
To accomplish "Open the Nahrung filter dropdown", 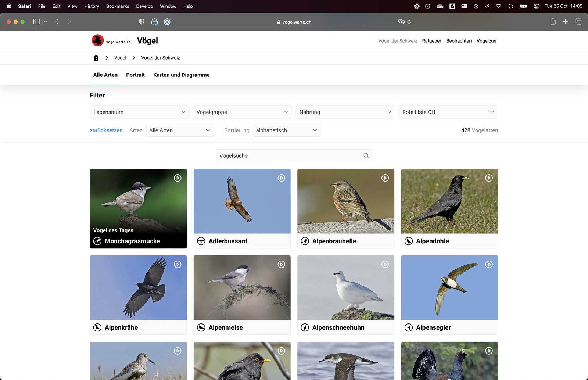I will click(x=345, y=112).
